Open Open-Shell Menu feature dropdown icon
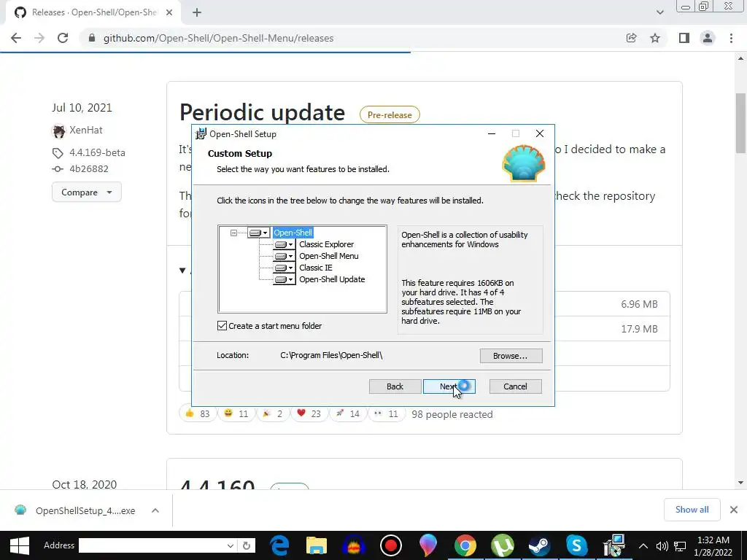 tap(285, 256)
